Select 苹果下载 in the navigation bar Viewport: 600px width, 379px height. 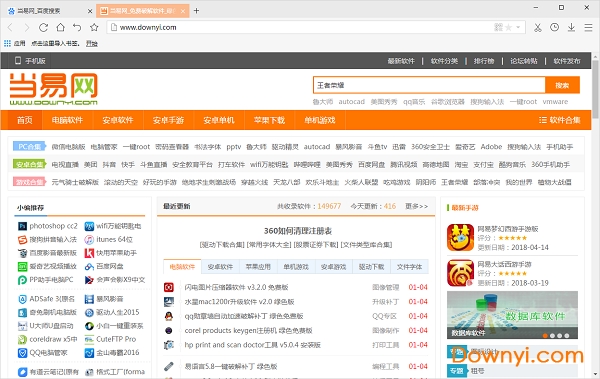coord(269,120)
